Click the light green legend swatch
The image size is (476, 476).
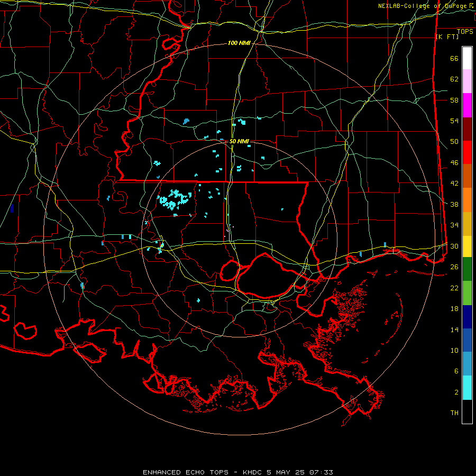pos(467,293)
